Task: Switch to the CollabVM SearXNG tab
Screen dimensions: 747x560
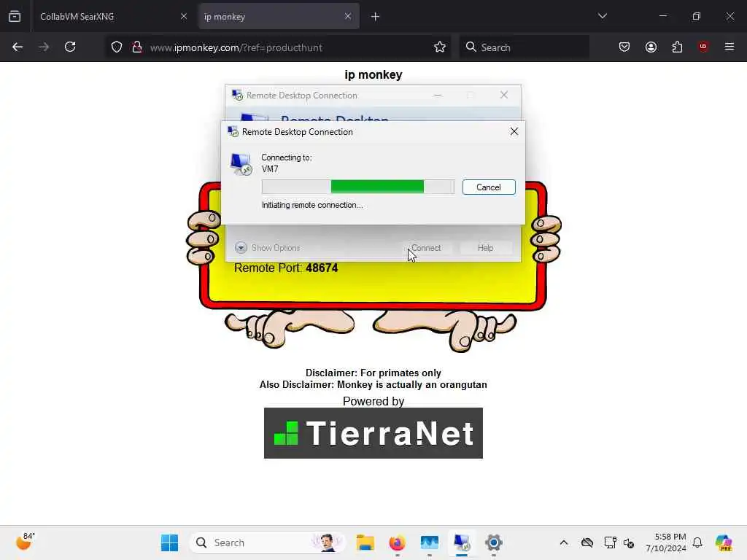Action: (x=112, y=16)
